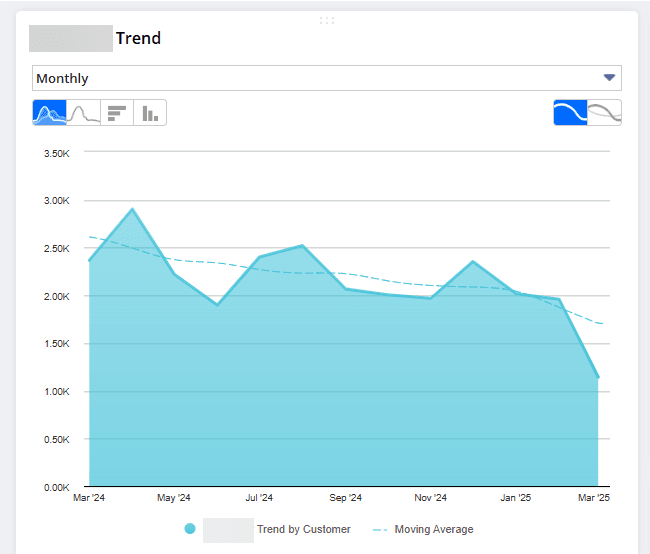650x554 pixels.
Task: Click the dropdown arrow beside Monthly
Action: [609, 78]
